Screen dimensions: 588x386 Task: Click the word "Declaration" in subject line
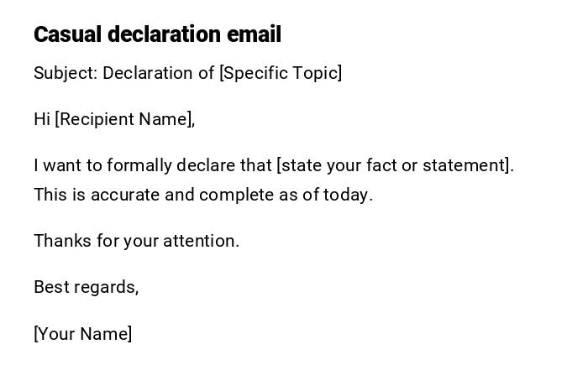pyautogui.click(x=148, y=73)
